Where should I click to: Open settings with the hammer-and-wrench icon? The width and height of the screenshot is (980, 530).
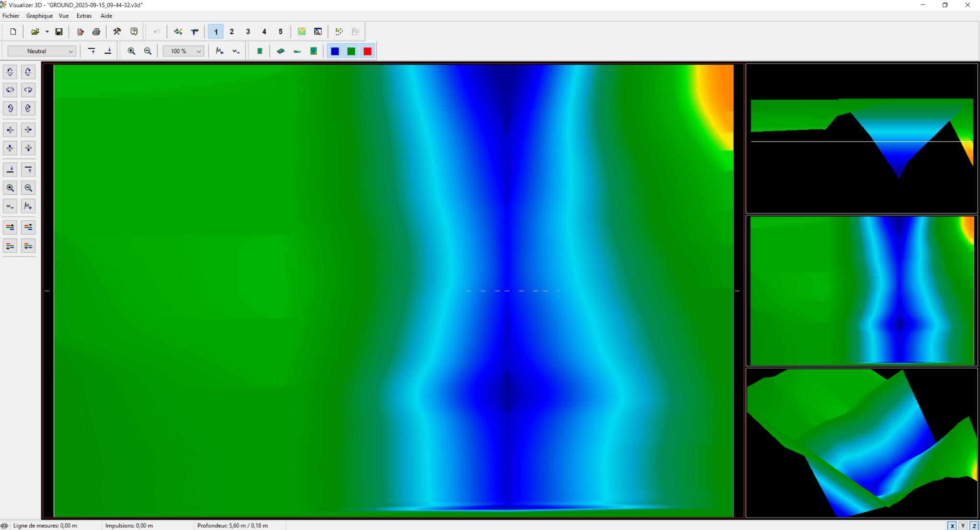117,32
